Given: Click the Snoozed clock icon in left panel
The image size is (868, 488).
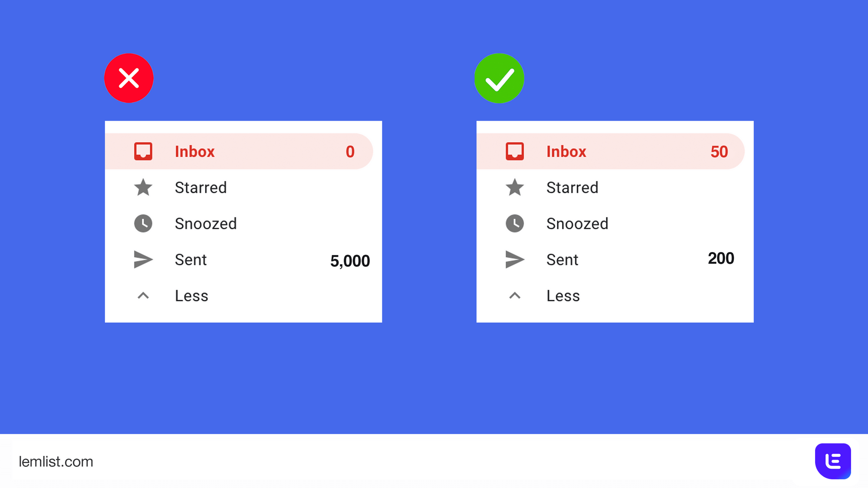Looking at the screenshot, I should [143, 223].
